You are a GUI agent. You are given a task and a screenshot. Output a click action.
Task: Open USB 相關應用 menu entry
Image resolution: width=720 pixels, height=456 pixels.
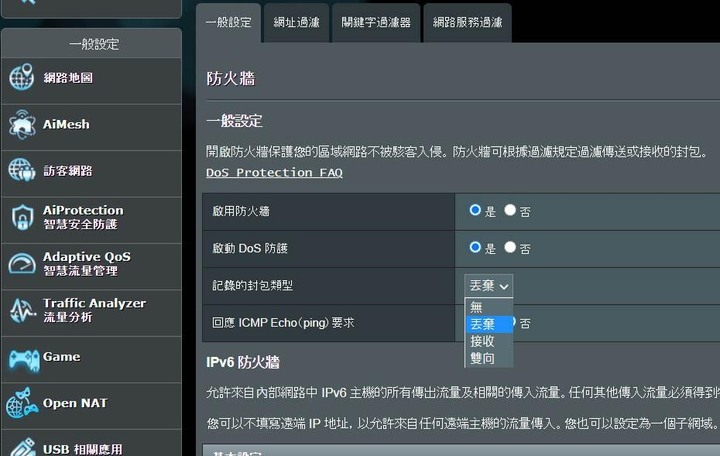click(91, 443)
